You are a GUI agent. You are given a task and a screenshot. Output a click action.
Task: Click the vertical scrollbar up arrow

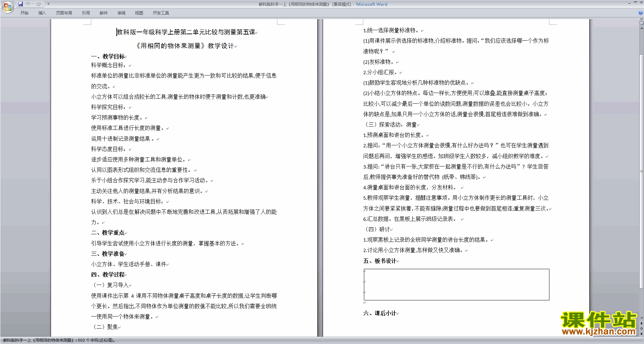pyautogui.click(x=641, y=28)
